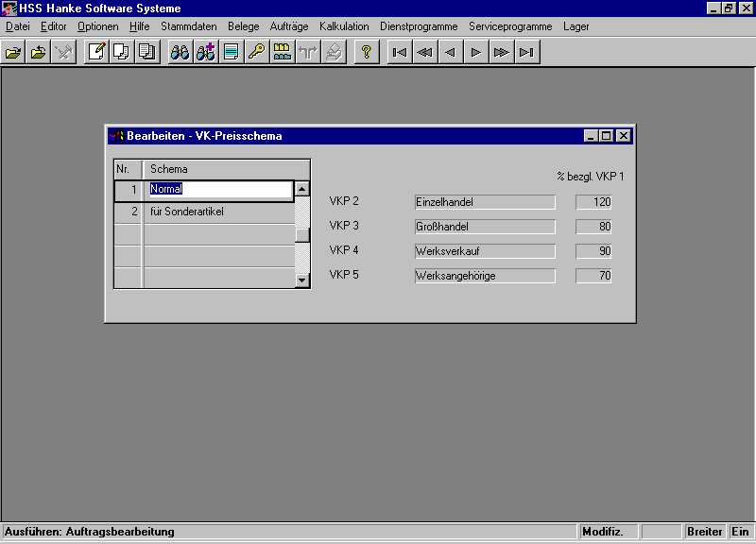The height and width of the screenshot is (544, 756).
Task: Click row number 1 selector in the schema table
Action: point(128,190)
